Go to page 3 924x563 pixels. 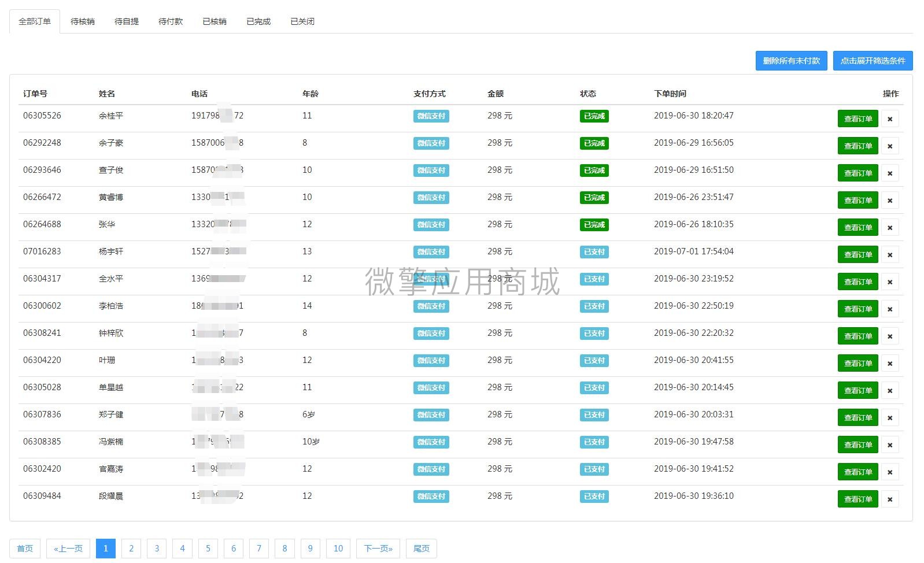click(x=157, y=549)
